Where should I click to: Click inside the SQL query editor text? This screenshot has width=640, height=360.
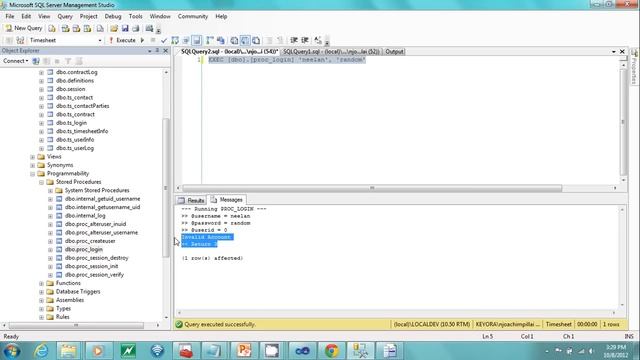[x=287, y=60]
